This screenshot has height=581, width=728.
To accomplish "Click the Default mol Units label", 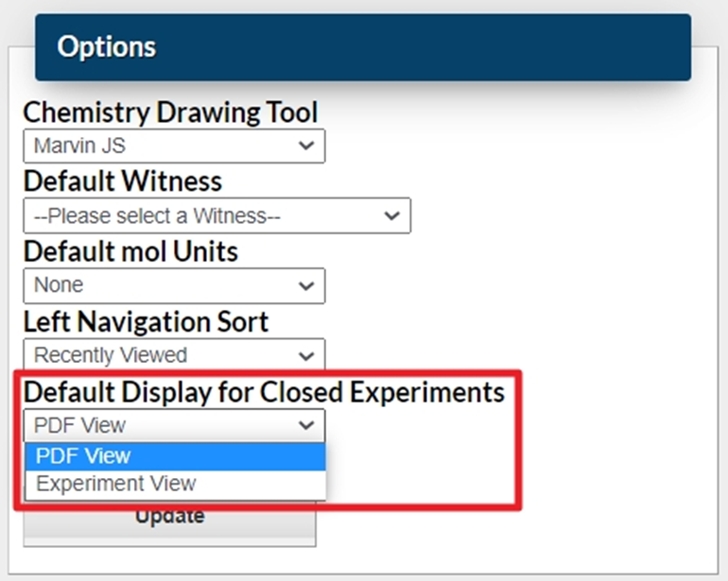I will coord(130,251).
